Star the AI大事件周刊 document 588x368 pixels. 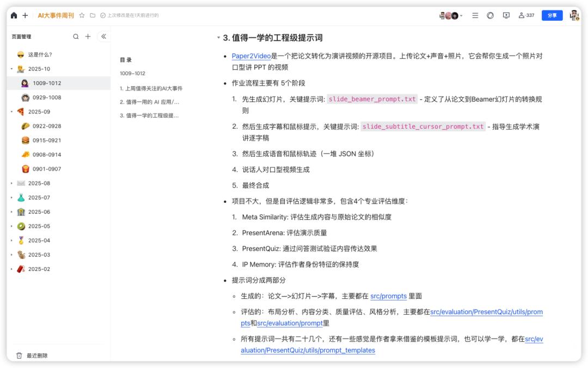tap(82, 15)
